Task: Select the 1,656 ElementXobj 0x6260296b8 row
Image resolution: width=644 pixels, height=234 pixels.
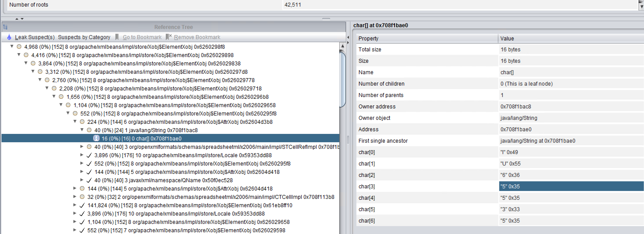Action: (167, 97)
